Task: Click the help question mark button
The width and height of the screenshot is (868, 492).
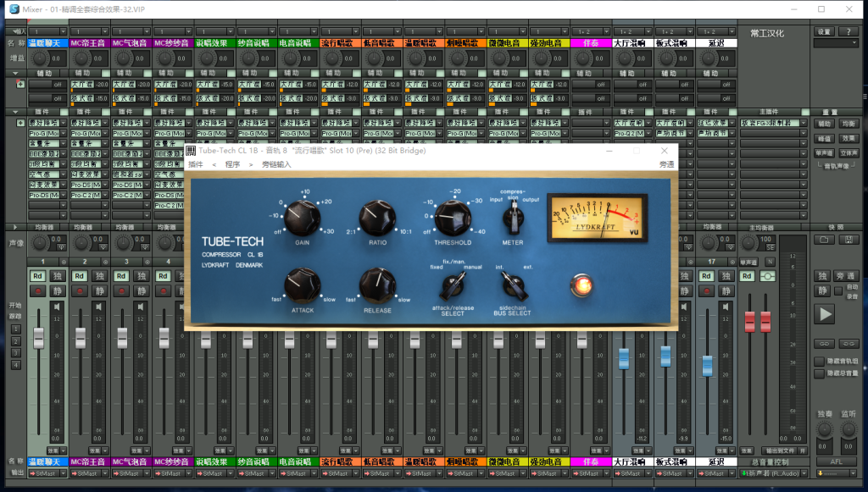Action: (x=849, y=31)
